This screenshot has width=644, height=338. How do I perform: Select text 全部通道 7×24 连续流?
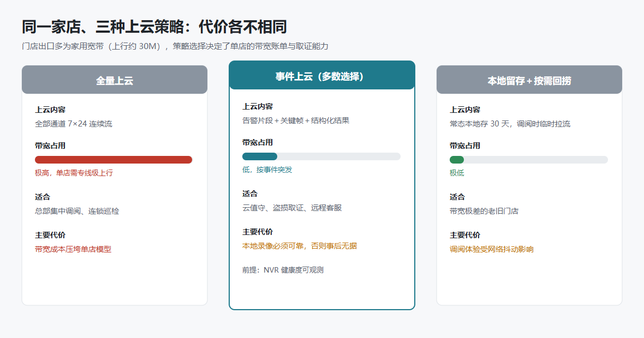74,124
